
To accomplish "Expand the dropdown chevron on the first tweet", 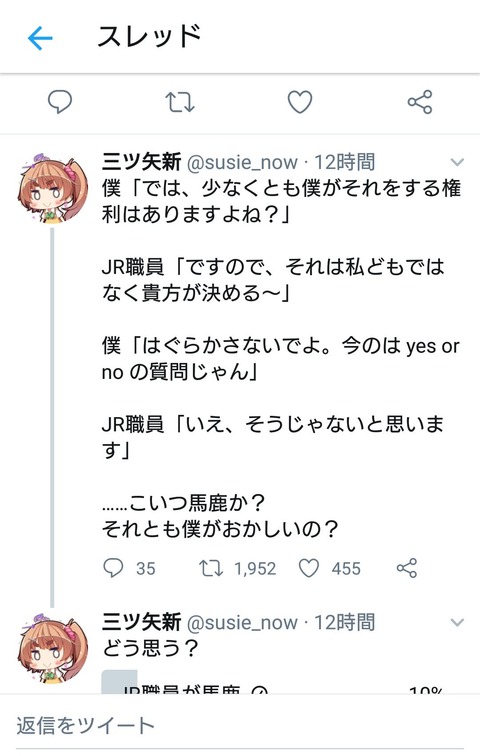I will 457,162.
